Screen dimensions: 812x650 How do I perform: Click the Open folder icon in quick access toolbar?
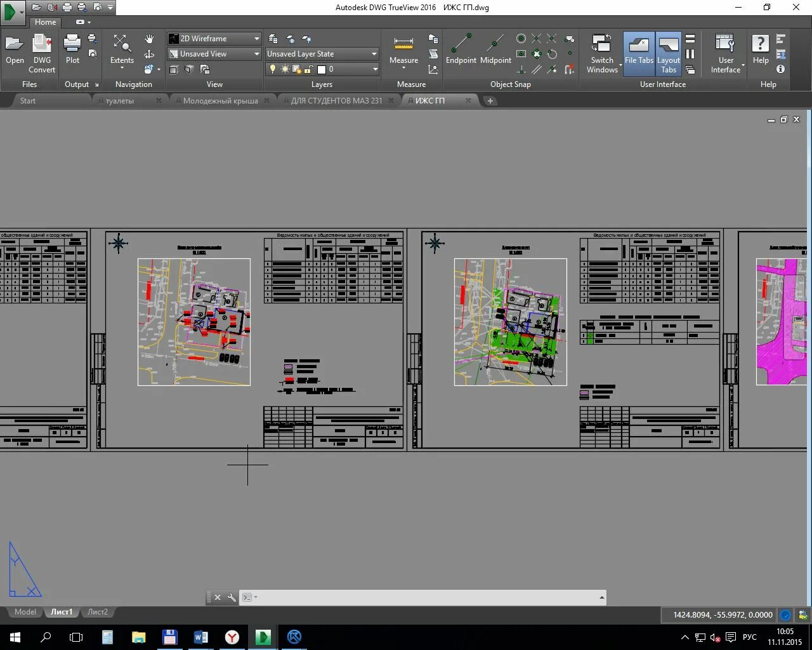coord(37,7)
